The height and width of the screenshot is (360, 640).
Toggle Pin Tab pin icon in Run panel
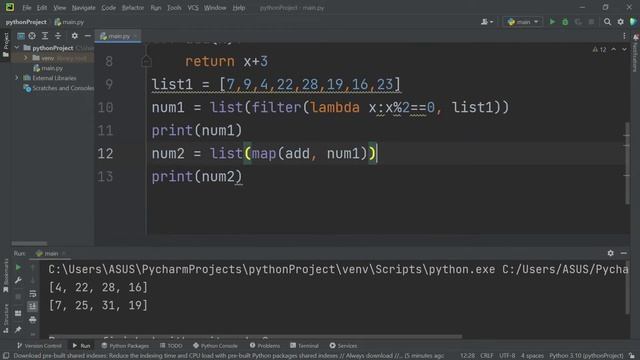[18, 329]
